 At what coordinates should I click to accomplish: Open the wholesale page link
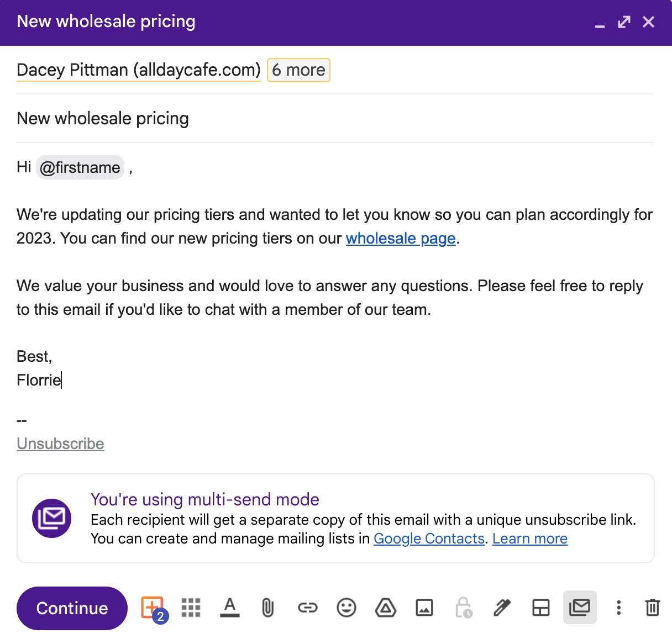tap(400, 239)
